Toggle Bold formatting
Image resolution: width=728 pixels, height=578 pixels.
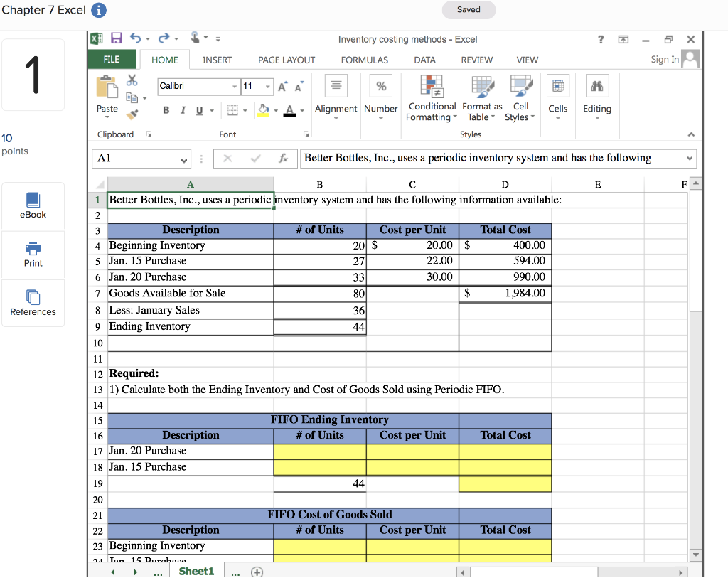pos(166,110)
